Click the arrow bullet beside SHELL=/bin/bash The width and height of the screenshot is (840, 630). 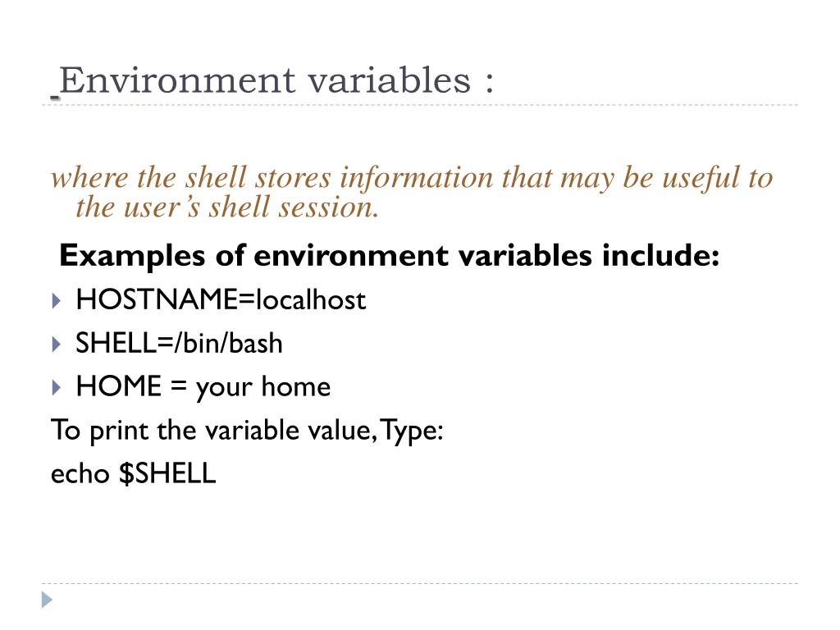click(x=57, y=344)
